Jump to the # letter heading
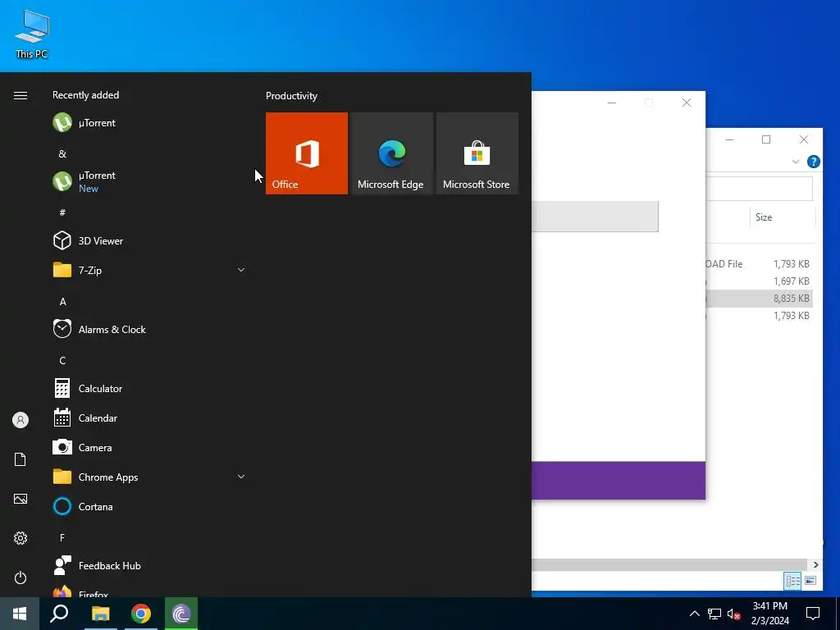 point(62,212)
